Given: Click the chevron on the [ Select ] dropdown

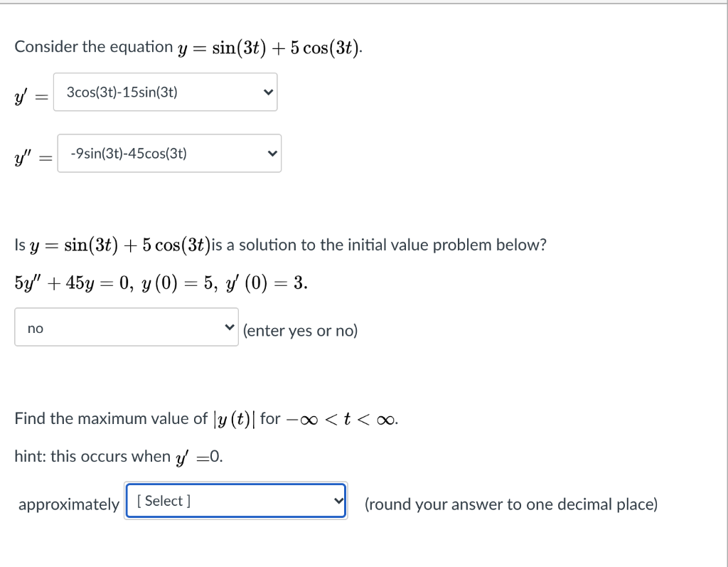Looking at the screenshot, I should pos(337,500).
